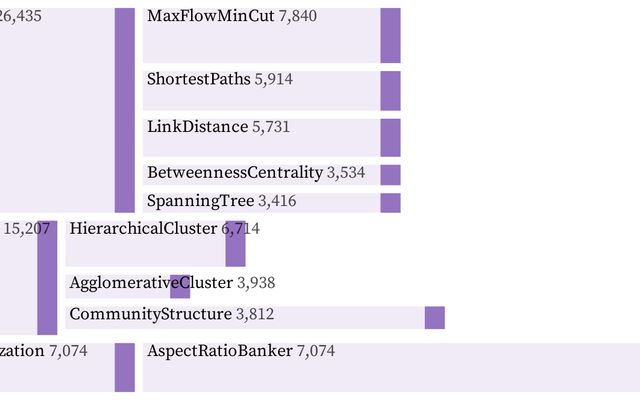The height and width of the screenshot is (400, 640).
Task: Click the ShortestPaths 5,914 label
Action: point(220,79)
